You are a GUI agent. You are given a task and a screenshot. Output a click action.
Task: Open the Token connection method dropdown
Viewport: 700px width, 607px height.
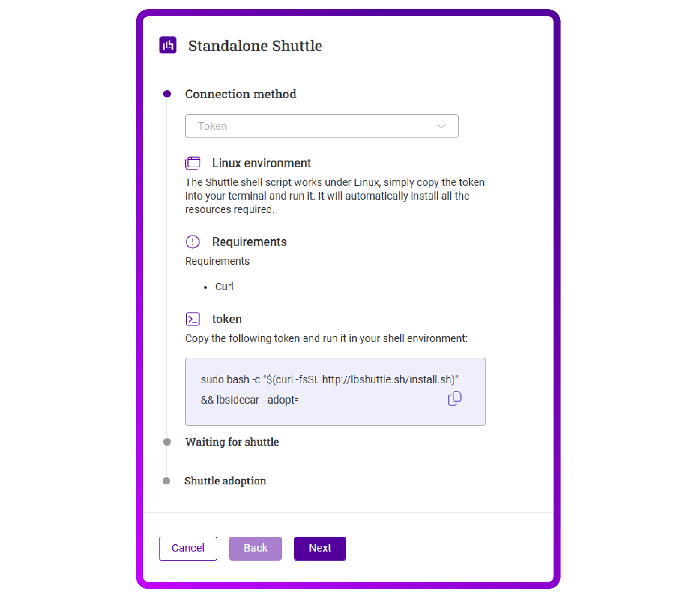coord(321,126)
